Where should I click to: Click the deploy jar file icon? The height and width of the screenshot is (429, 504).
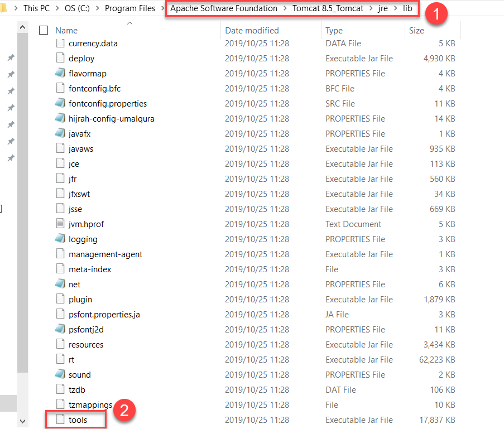coord(60,58)
